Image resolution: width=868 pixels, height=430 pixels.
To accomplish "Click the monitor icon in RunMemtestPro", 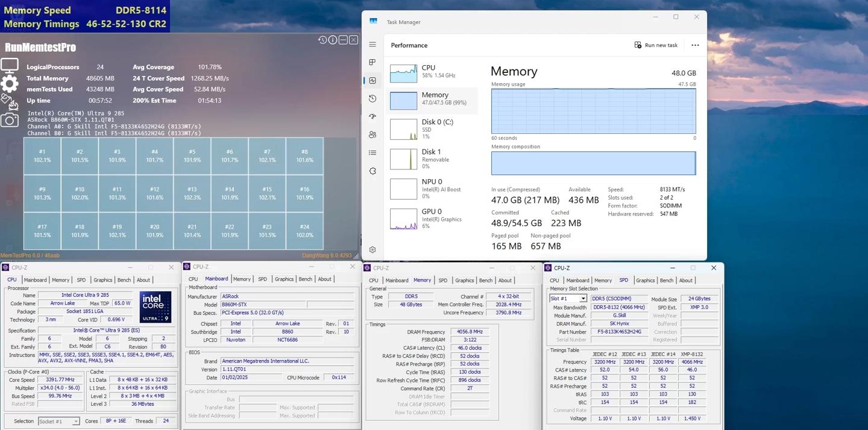I will pyautogui.click(x=10, y=66).
